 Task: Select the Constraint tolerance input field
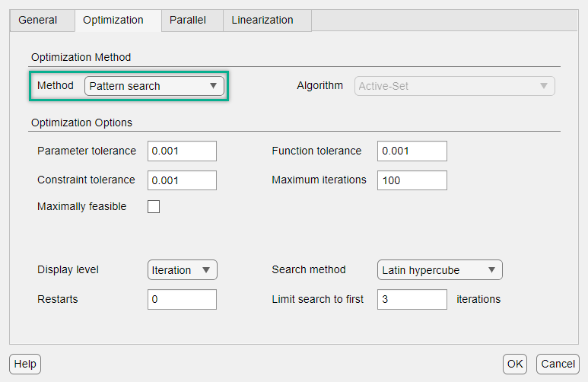pos(182,180)
